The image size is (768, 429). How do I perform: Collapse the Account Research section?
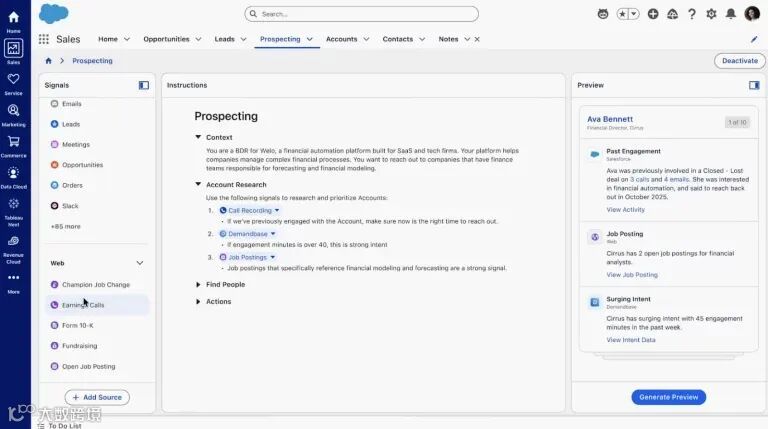point(198,184)
